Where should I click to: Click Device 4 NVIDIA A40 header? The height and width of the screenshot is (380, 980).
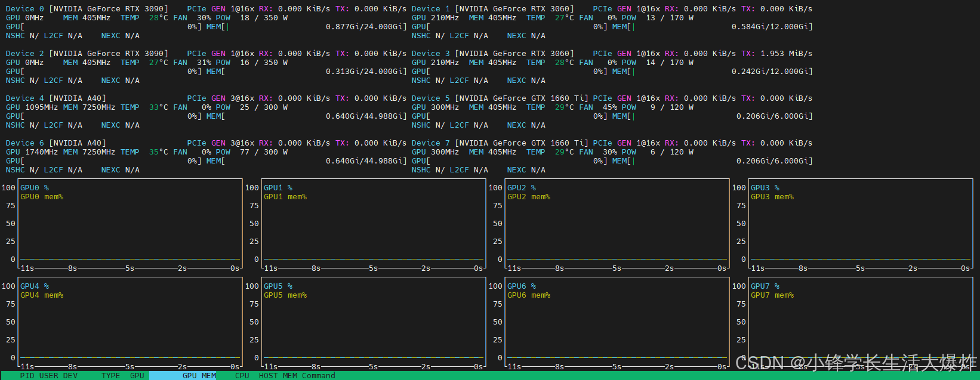(56, 98)
